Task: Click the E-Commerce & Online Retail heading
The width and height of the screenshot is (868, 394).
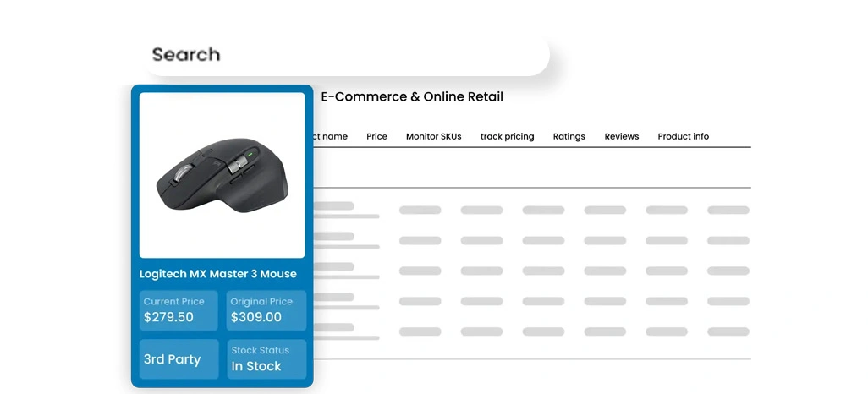Action: click(x=412, y=97)
